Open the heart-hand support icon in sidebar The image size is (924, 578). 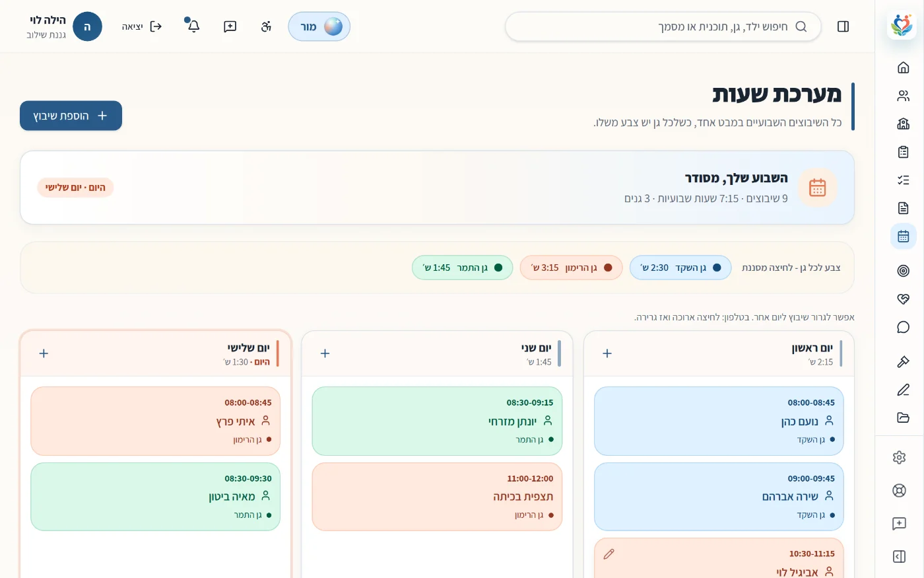(903, 299)
